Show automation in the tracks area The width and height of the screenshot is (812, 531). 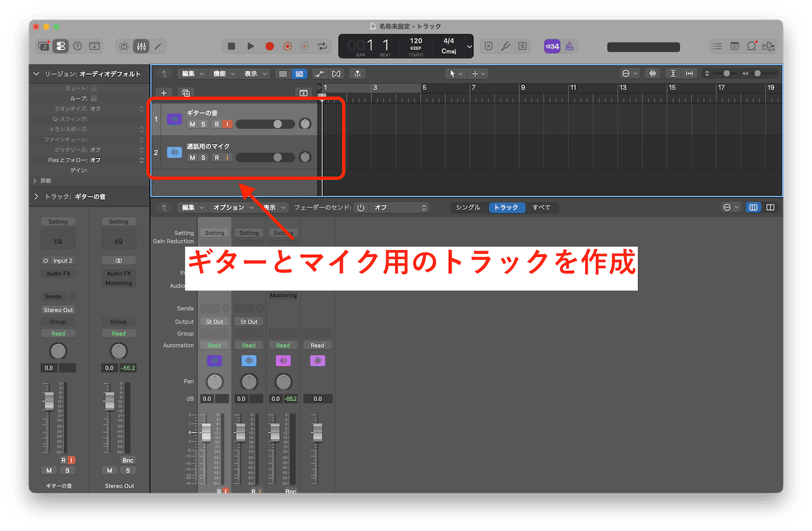320,74
